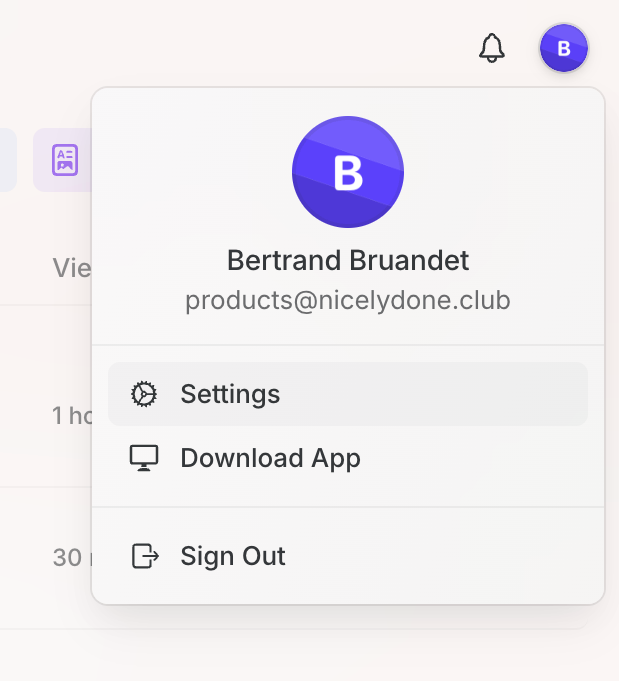This screenshot has height=681, width=619.
Task: Click the '30' row text
Action: 72,558
